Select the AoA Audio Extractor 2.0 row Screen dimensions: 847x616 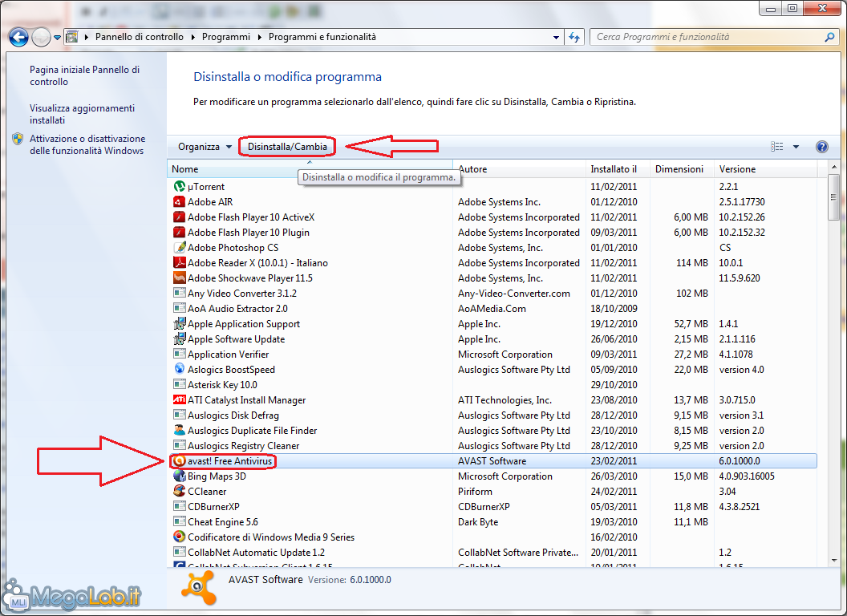pos(492,309)
